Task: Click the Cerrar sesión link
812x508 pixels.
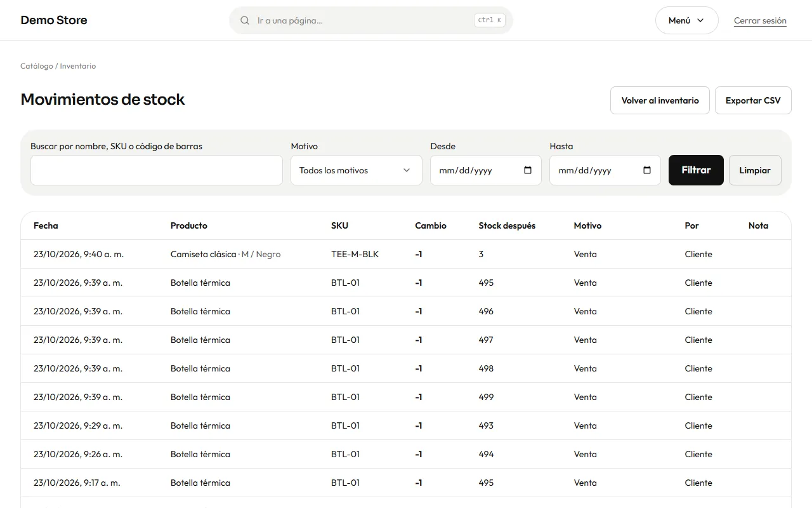Action: coord(760,20)
